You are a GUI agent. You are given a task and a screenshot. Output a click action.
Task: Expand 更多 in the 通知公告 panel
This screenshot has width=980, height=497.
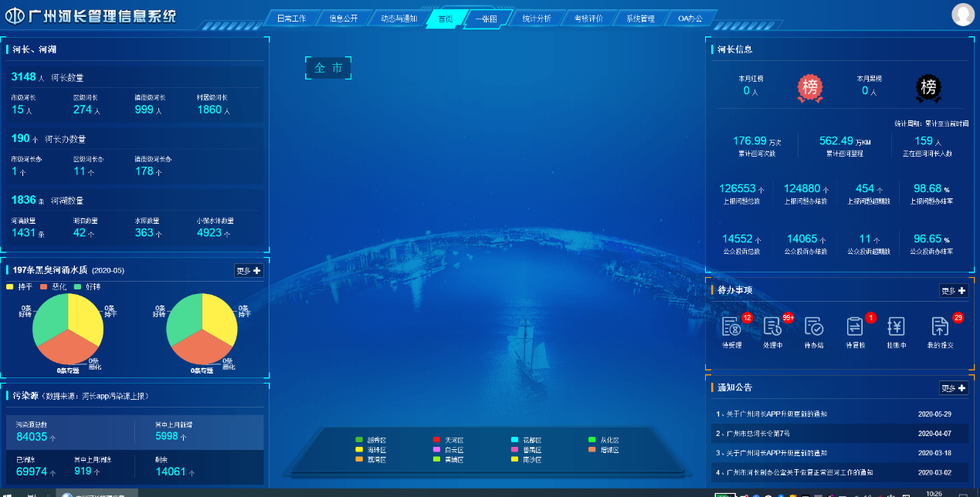pos(954,388)
